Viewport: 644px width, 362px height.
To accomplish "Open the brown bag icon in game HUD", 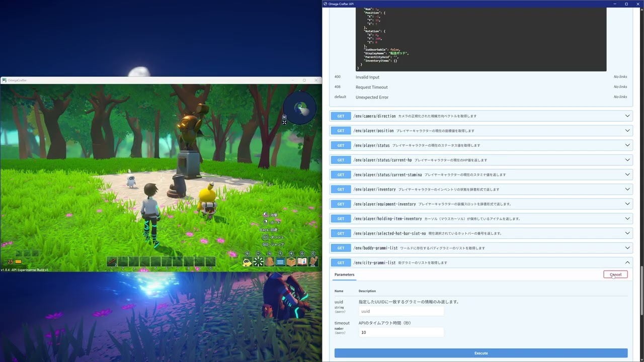I will pyautogui.click(x=270, y=261).
